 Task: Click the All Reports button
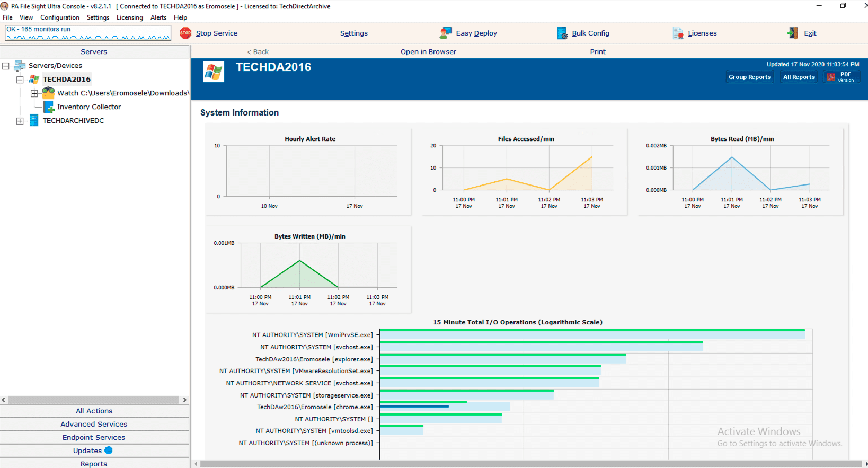(799, 77)
